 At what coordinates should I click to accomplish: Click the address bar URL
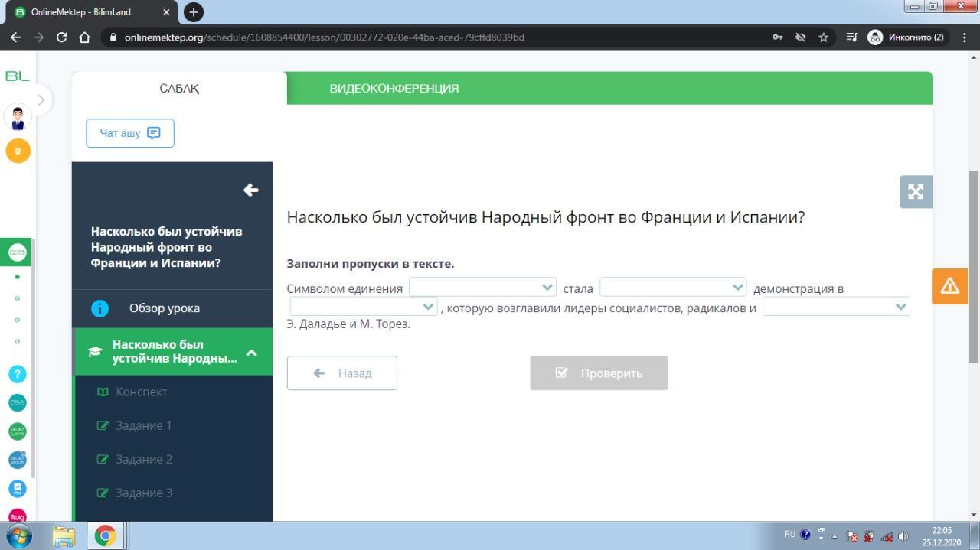tap(324, 37)
